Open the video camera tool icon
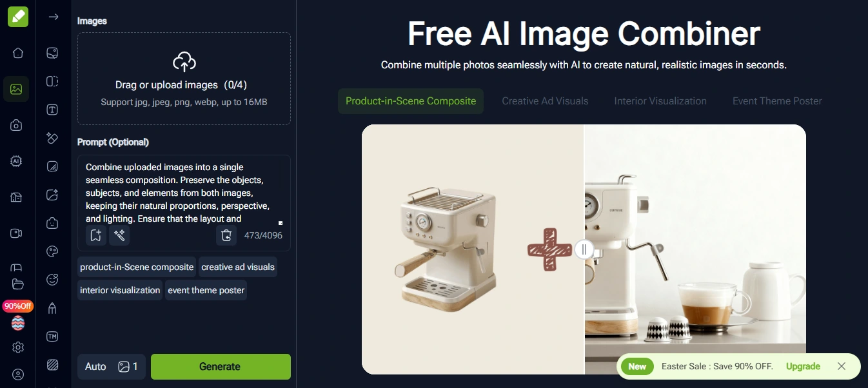The width and height of the screenshot is (868, 388). click(x=17, y=233)
